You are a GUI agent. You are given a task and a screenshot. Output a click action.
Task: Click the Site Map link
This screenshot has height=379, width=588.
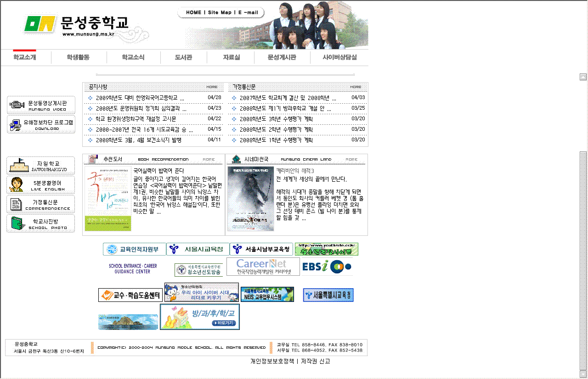[x=220, y=12]
